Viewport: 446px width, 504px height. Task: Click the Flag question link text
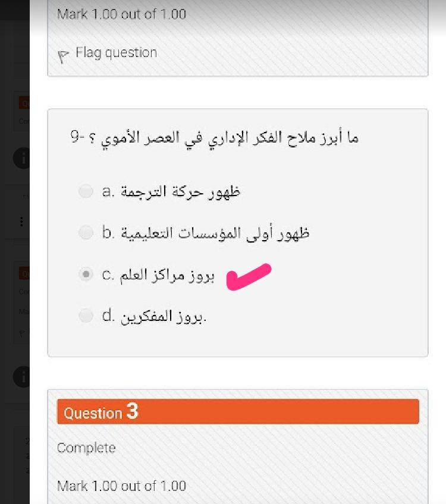116,53
